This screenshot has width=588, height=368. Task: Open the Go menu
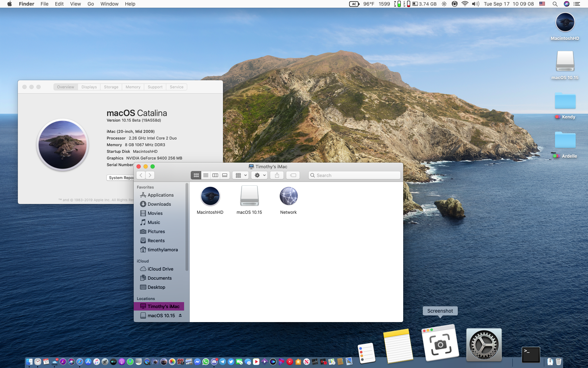coord(91,4)
